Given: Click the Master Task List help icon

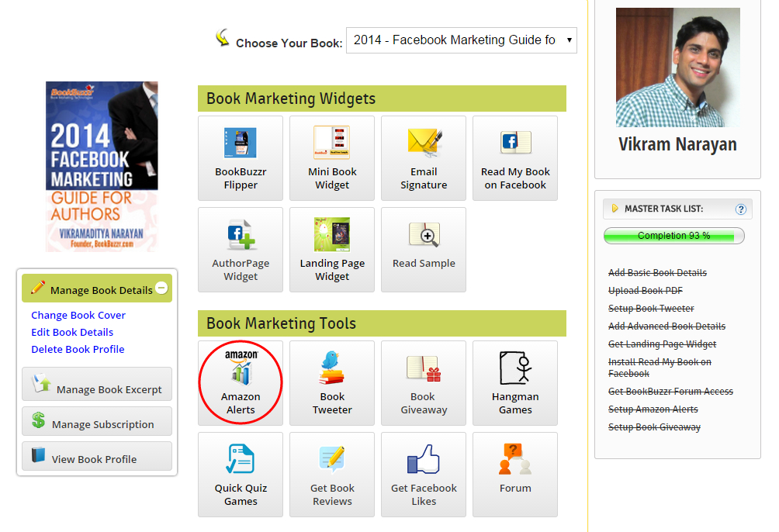Looking at the screenshot, I should [741, 209].
